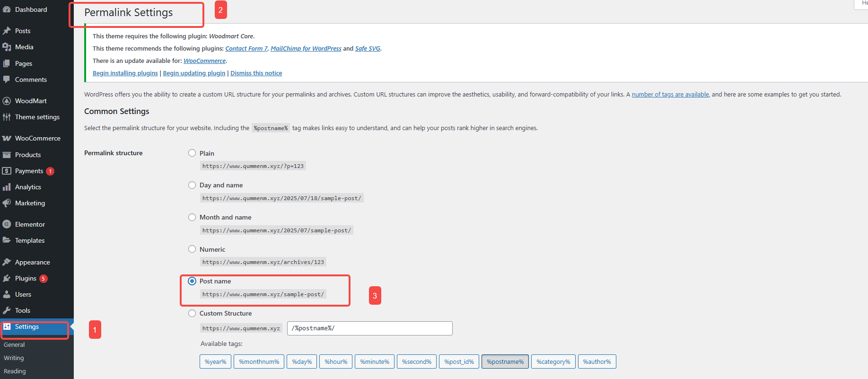Dismiss this notice link
This screenshot has height=379, width=868.
tap(256, 73)
